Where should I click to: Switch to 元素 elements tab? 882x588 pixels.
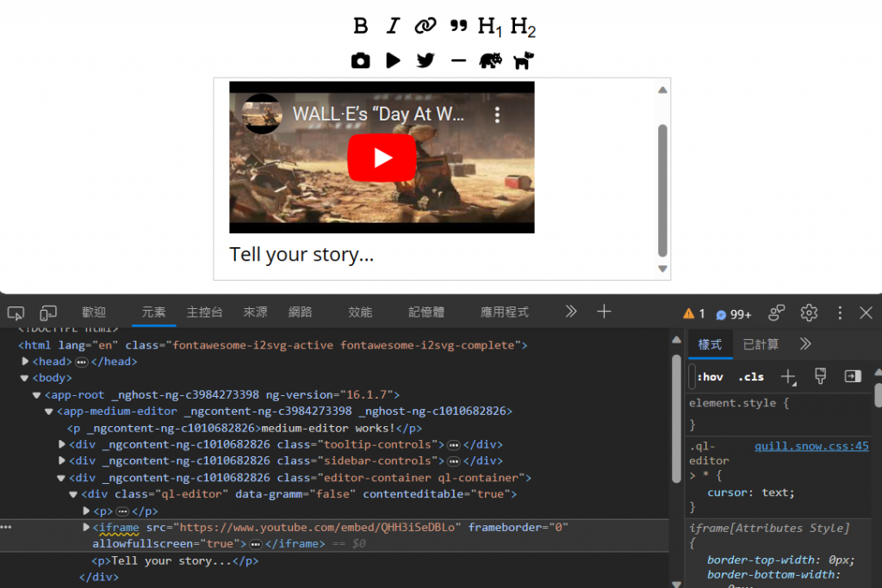[x=153, y=312]
